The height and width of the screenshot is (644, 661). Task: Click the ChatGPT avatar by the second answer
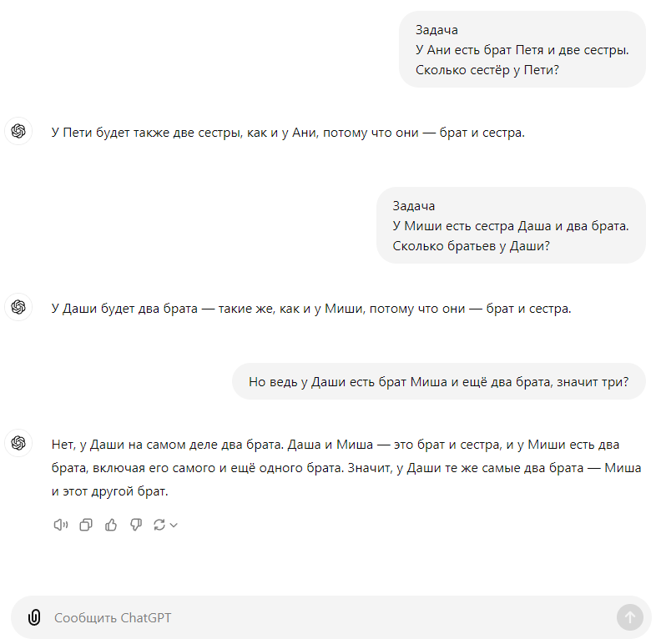(18, 308)
